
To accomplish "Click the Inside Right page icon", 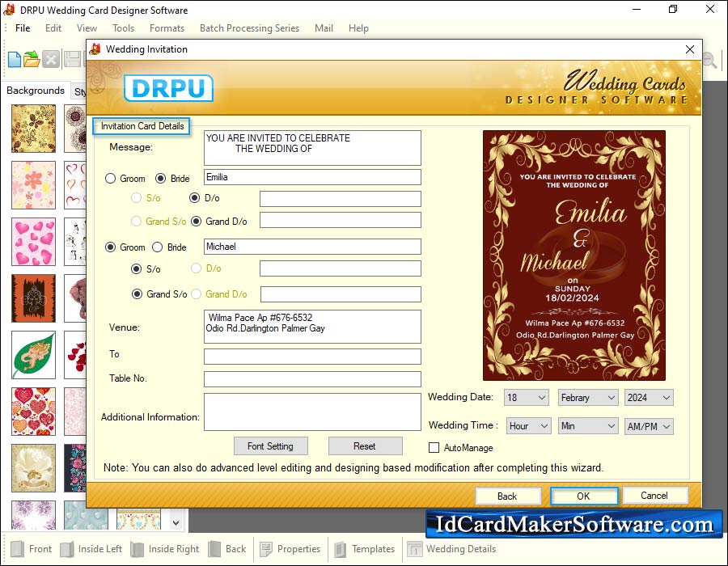I will [x=137, y=549].
